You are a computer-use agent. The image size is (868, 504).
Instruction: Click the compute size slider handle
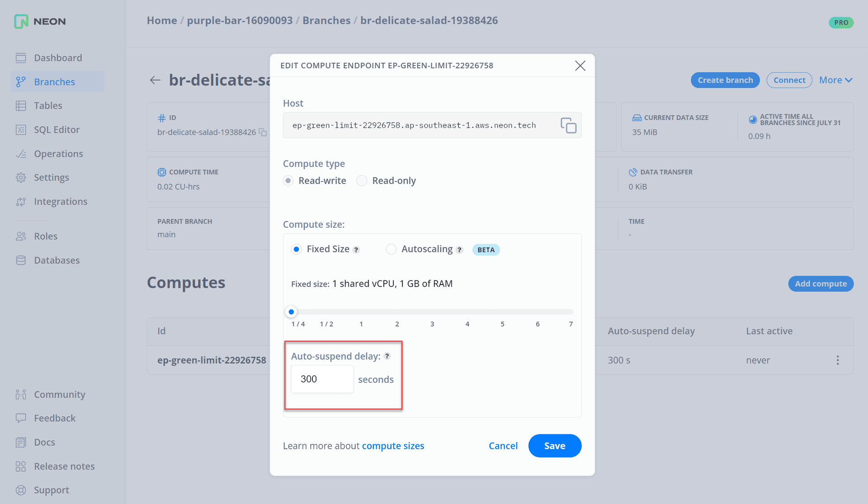[x=291, y=312]
